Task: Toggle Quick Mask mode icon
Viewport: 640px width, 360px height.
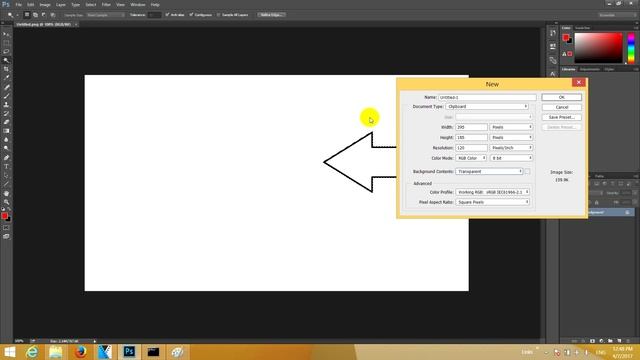Action: [x=6, y=228]
